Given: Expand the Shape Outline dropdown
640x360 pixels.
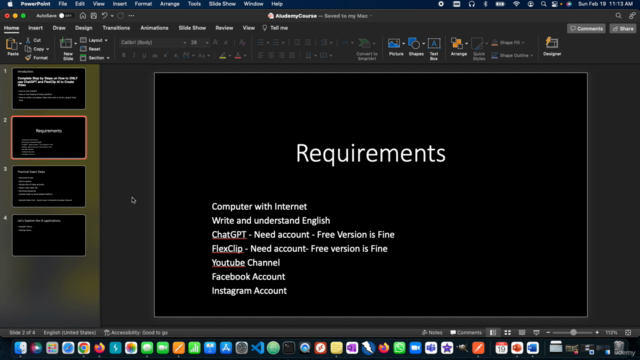Looking at the screenshot, I should coord(531,56).
